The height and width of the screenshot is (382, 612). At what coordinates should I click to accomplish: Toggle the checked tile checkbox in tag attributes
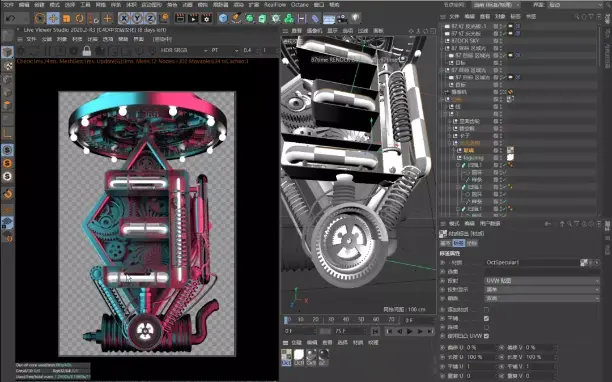point(486,318)
